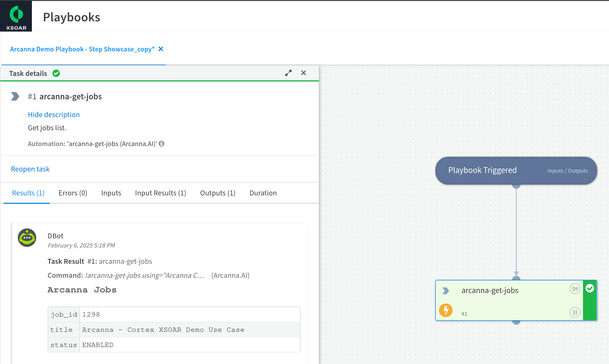The image size is (609, 364).
Task: Open the automation info icon
Action: (x=162, y=144)
